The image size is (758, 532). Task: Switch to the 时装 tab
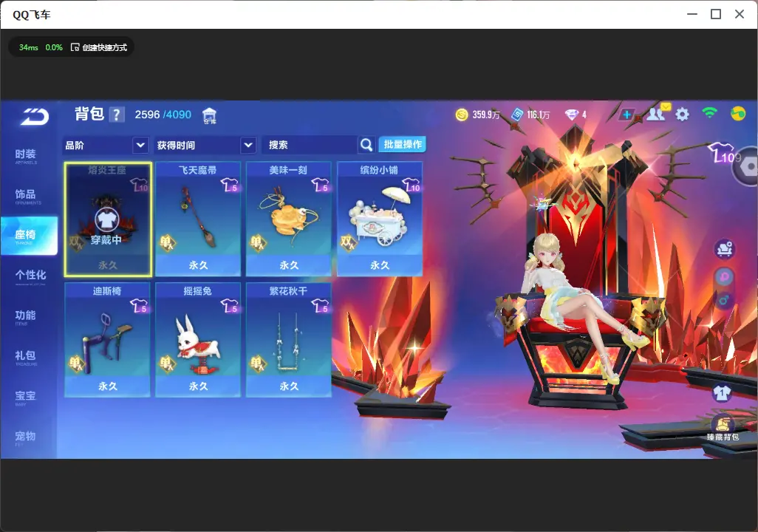point(26,156)
